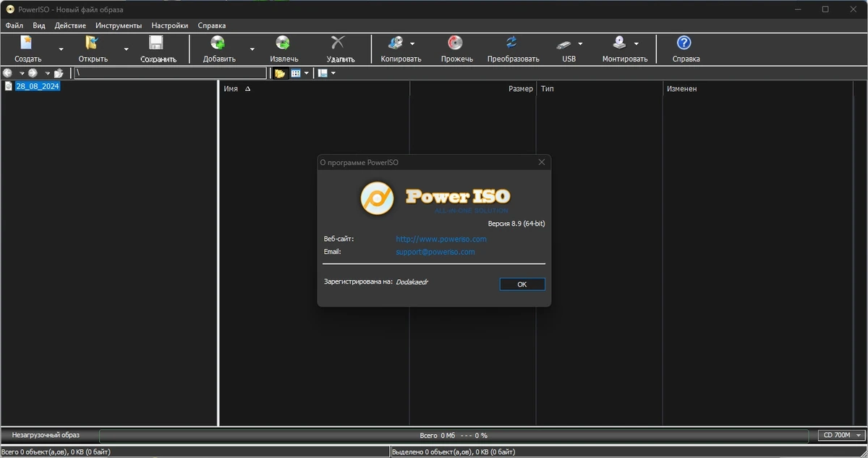Open the CD 700M media size dropdown
This screenshot has height=458, width=868.
(842, 435)
